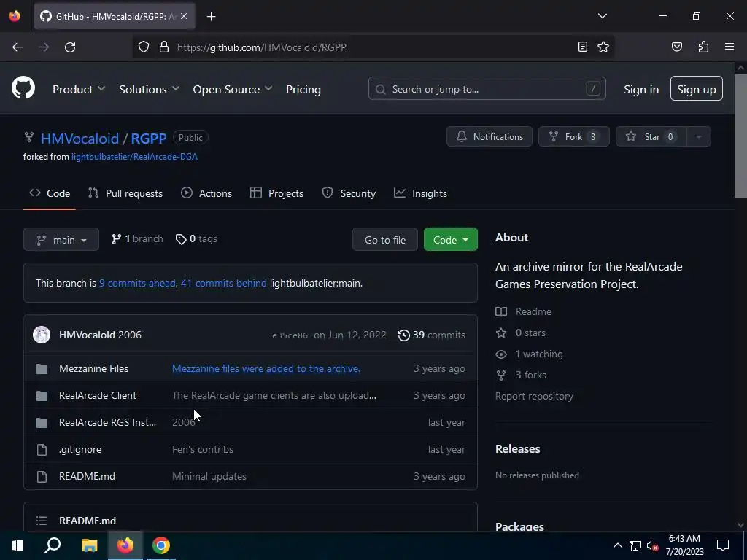Viewport: 747px width, 560px height.
Task: Expand the green Code dropdown button
Action: pyautogui.click(x=451, y=239)
